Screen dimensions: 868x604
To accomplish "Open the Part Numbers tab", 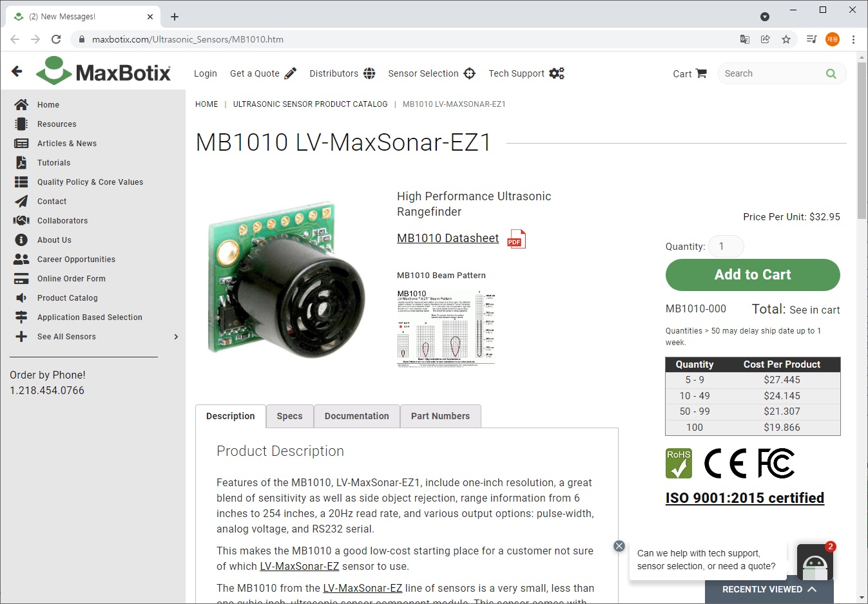I will click(x=441, y=416).
